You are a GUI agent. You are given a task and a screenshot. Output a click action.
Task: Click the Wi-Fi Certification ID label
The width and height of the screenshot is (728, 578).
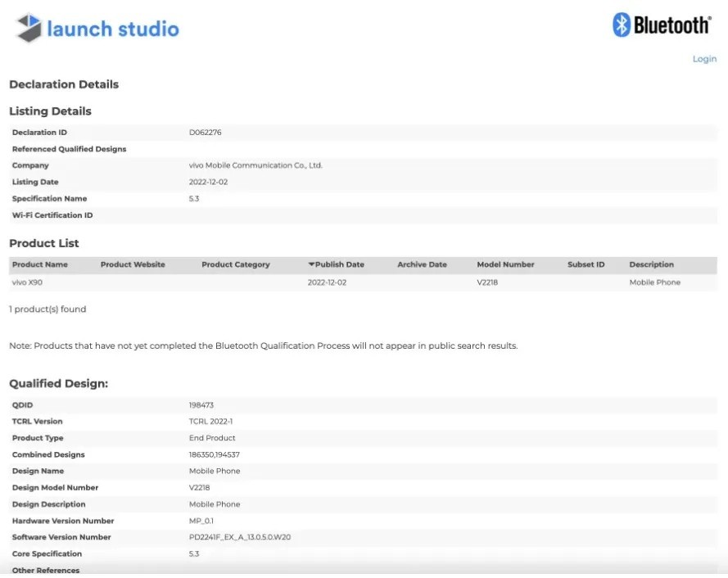52,215
